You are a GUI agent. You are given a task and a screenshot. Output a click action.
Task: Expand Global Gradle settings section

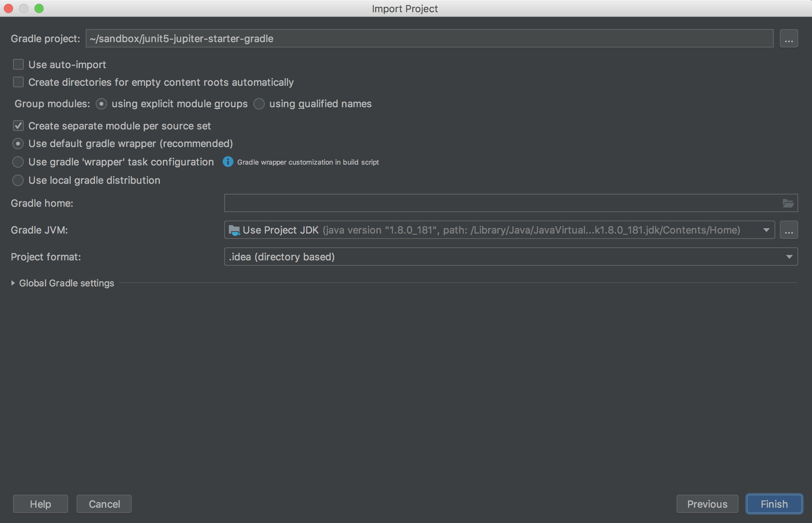pos(13,283)
